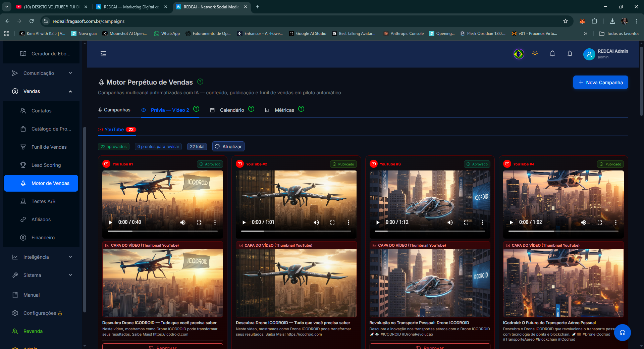Open the second notification bell
Image resolution: width=644 pixels, height=349 pixels.
point(570,54)
